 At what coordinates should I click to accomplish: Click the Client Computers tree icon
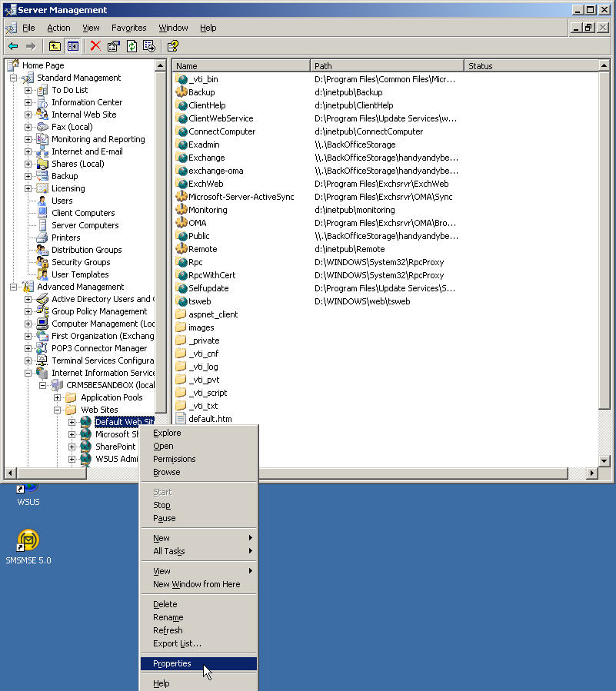click(42, 213)
